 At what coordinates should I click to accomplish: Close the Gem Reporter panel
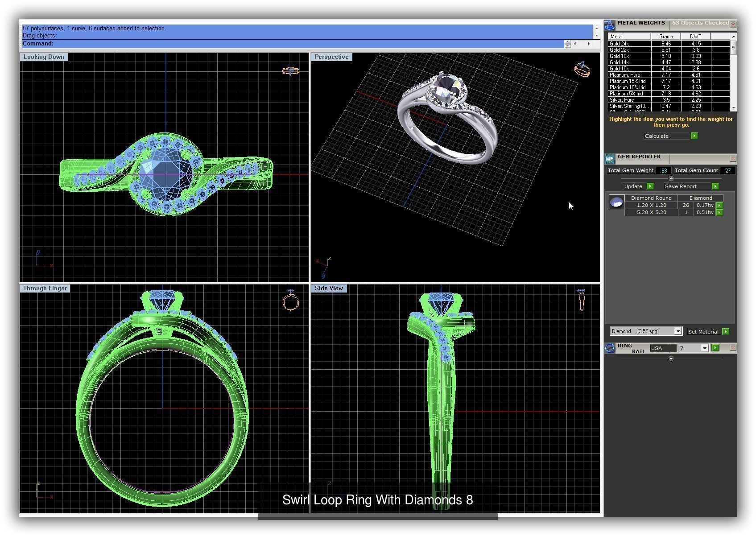point(733,159)
